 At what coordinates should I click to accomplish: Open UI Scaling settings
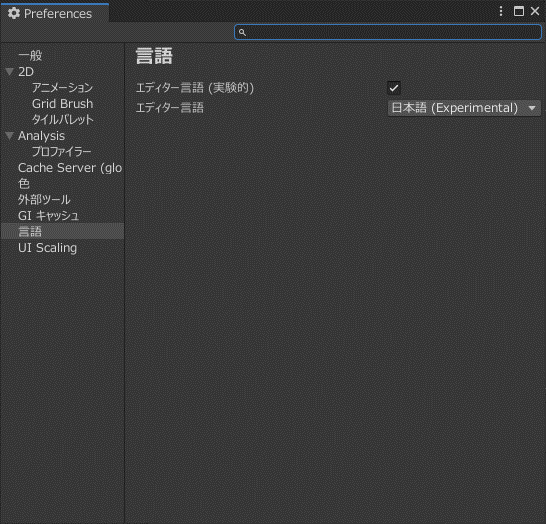[47, 248]
